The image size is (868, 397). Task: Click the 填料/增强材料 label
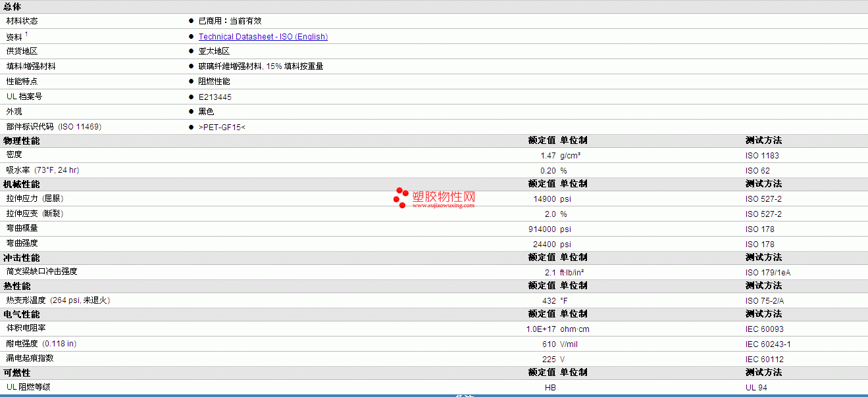coord(31,66)
